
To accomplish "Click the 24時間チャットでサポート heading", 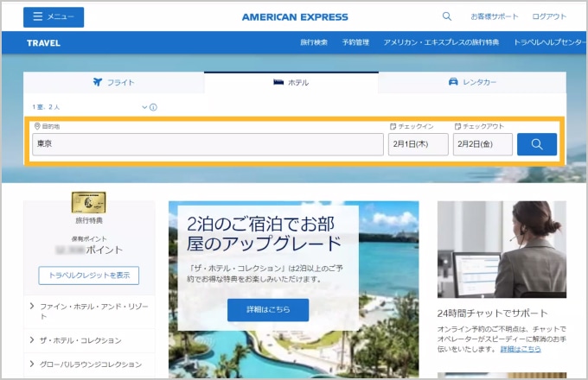I will point(492,313).
